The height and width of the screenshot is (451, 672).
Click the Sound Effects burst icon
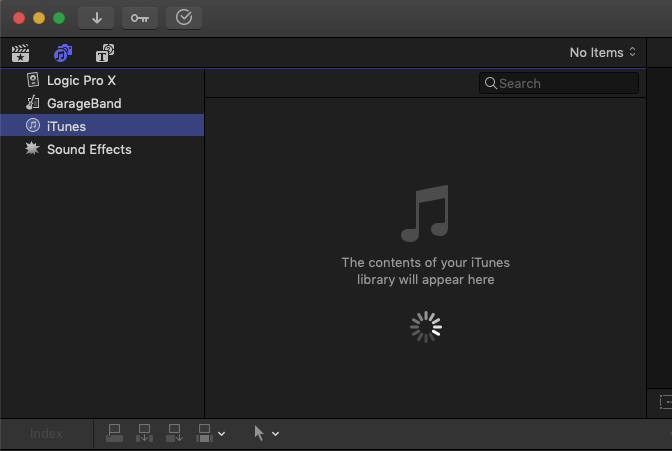coord(32,148)
